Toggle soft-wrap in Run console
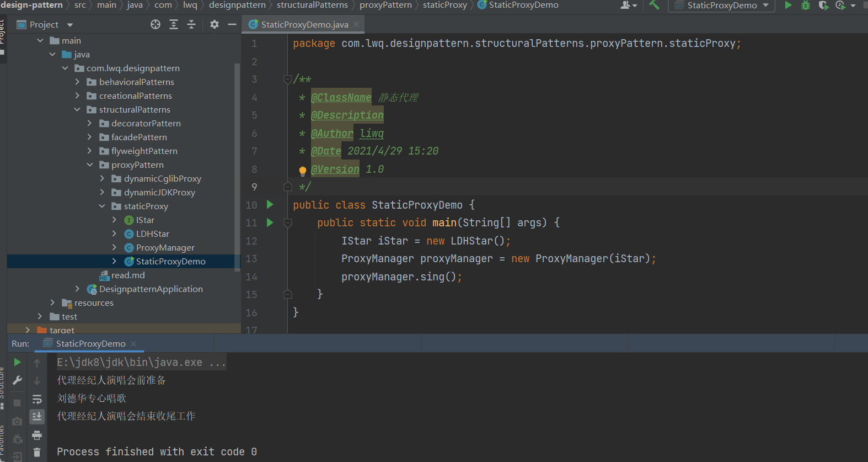 coord(37,399)
